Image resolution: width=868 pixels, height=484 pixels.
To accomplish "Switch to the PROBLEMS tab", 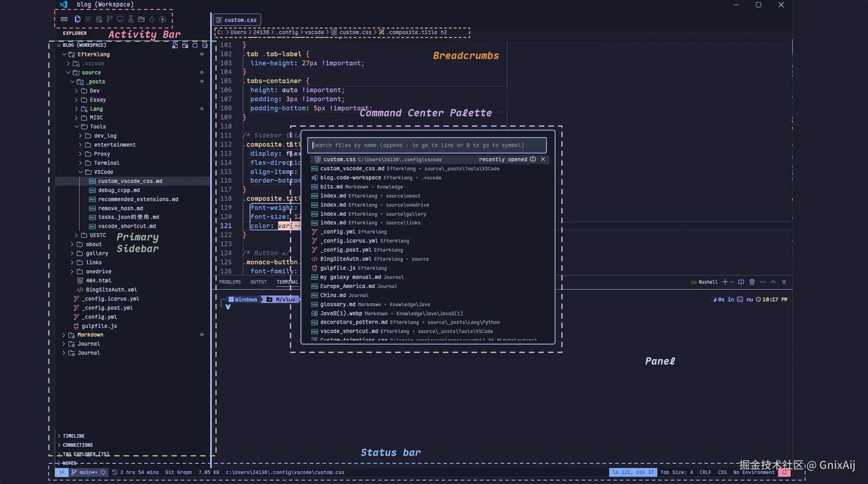I will tap(230, 282).
